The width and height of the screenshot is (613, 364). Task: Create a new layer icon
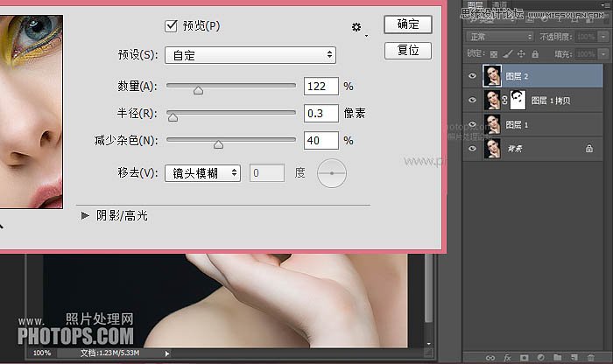click(574, 358)
